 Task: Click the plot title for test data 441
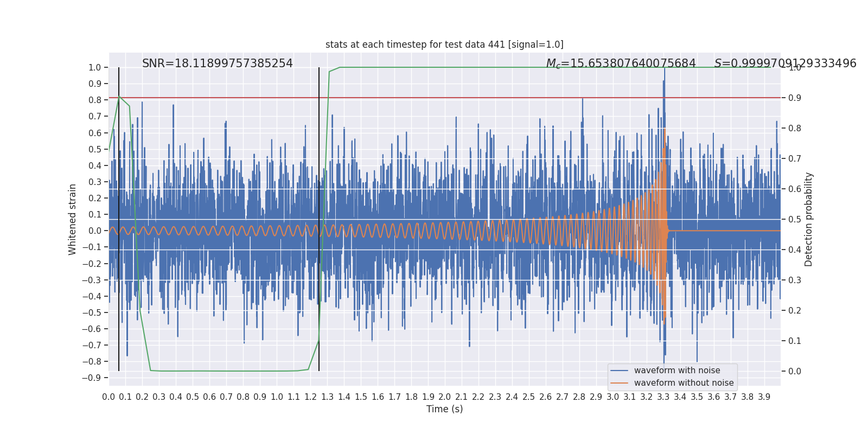point(444,44)
